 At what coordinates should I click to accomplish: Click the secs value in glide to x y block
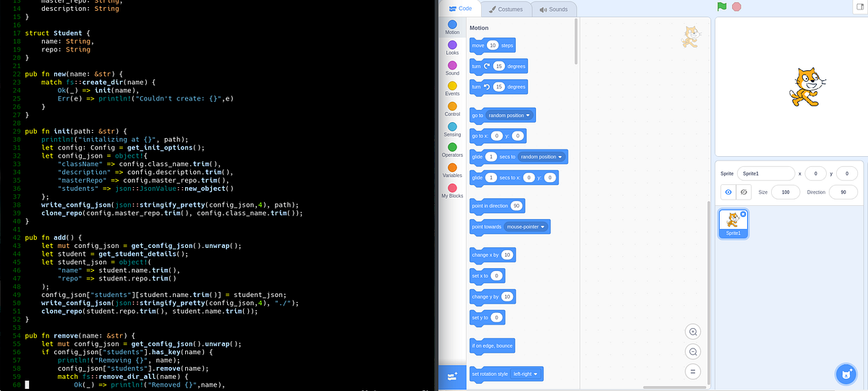(490, 178)
